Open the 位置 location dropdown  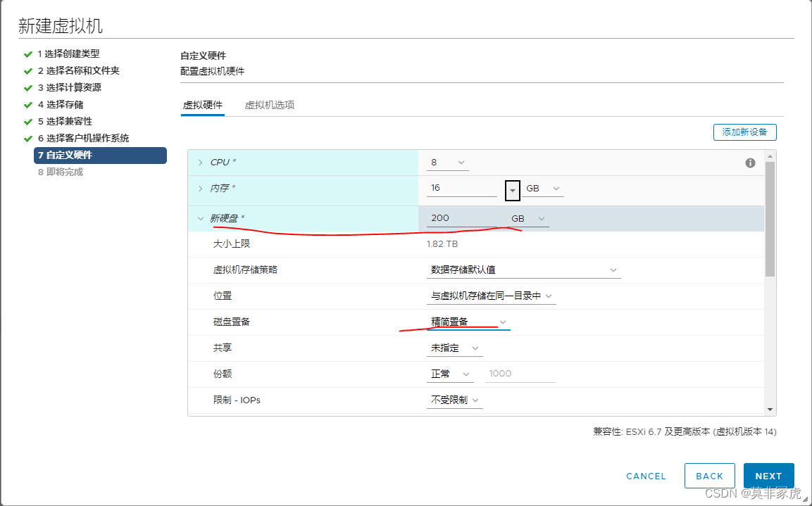tap(491, 296)
